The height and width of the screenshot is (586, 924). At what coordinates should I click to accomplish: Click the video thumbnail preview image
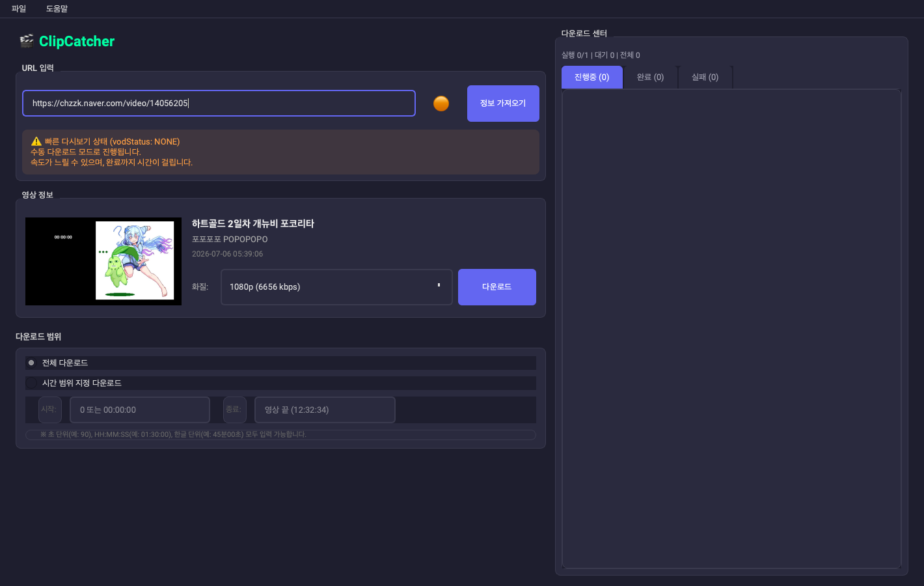[103, 261]
